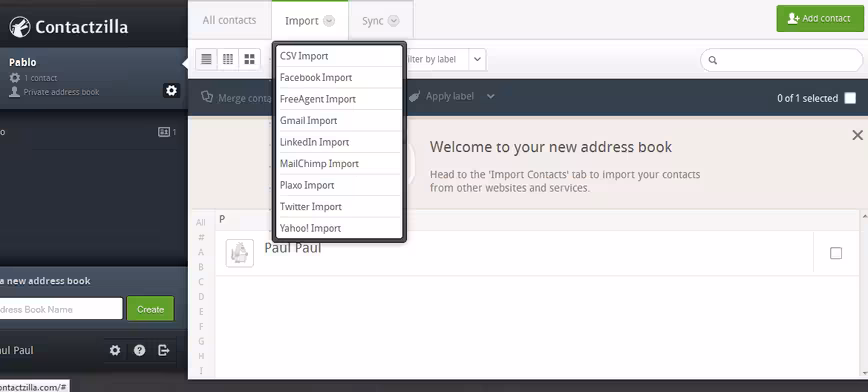Switch to list view layout
868x392 pixels.
(206, 59)
